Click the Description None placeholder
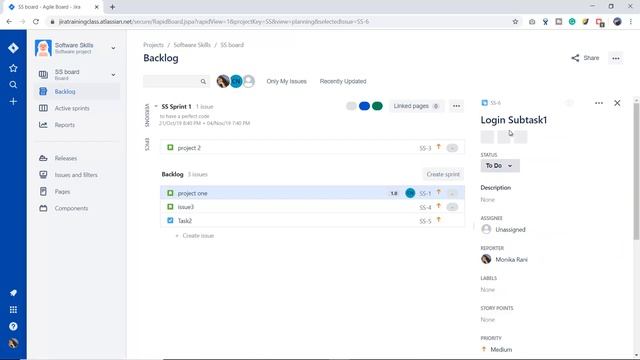The height and width of the screenshot is (360, 640). [487, 200]
